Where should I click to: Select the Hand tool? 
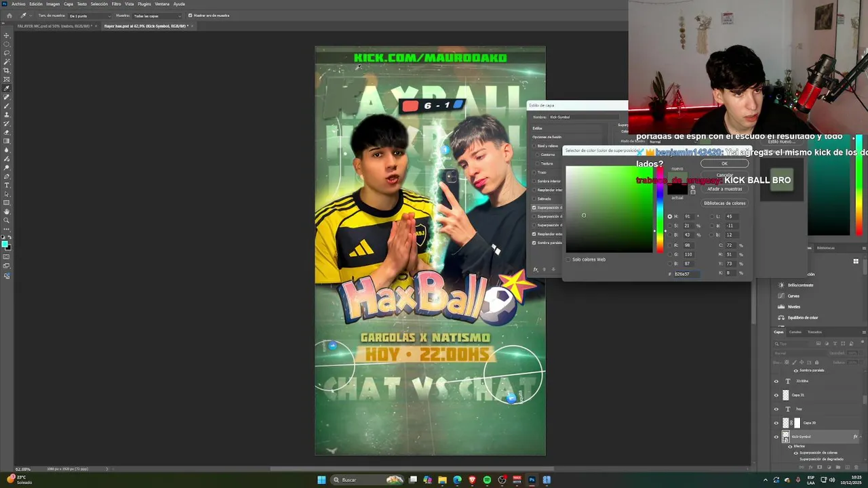pyautogui.click(x=7, y=211)
